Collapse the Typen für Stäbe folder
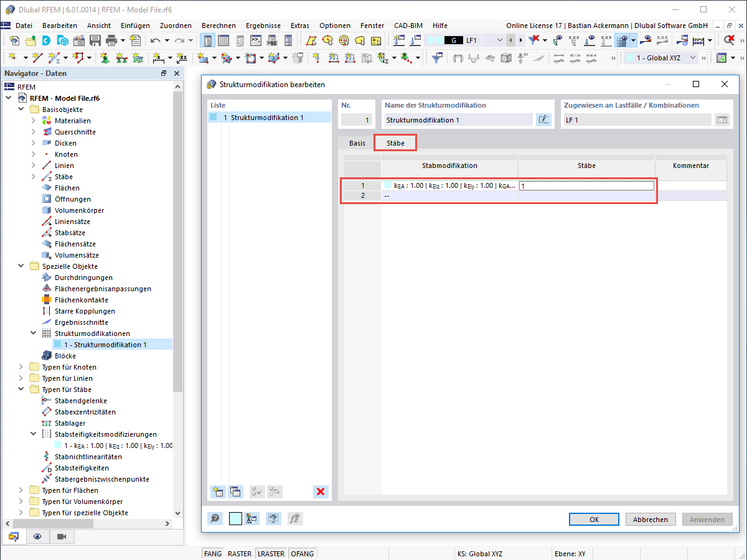Screen dimensions: 747x560 click(21, 389)
